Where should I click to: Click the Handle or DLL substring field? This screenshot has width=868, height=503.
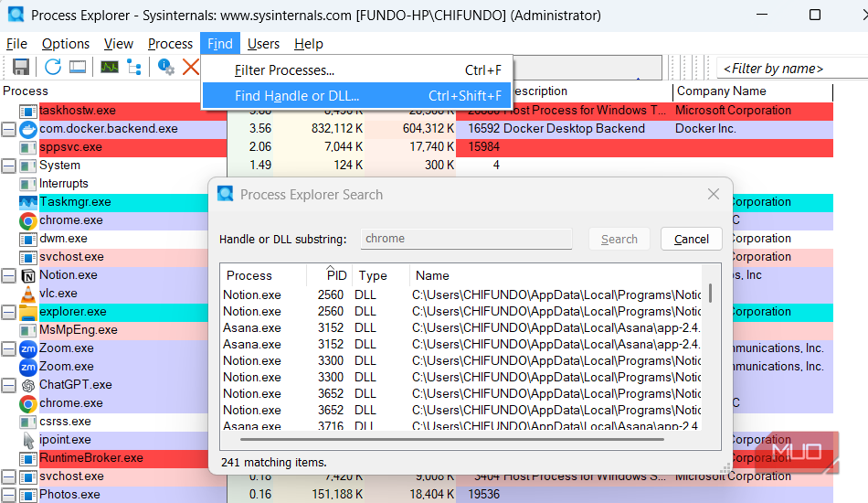466,239
